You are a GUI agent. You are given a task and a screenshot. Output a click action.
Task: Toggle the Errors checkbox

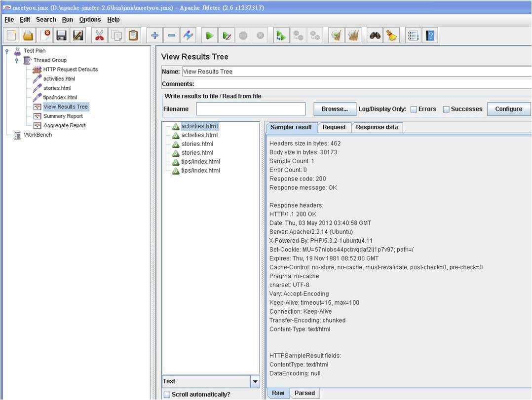click(x=414, y=109)
